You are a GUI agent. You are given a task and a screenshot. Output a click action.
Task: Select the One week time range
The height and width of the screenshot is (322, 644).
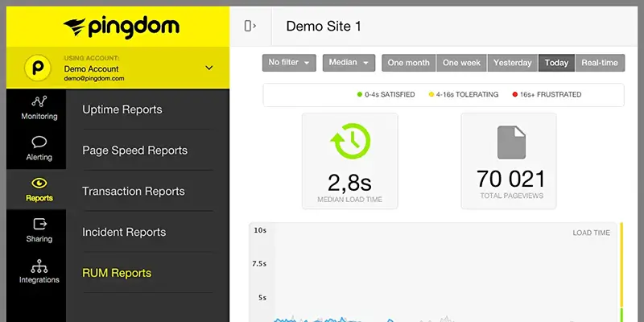461,63
